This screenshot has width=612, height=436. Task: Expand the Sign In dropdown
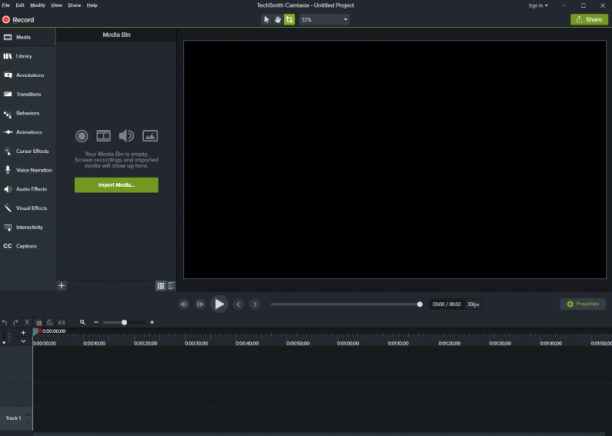pos(538,5)
